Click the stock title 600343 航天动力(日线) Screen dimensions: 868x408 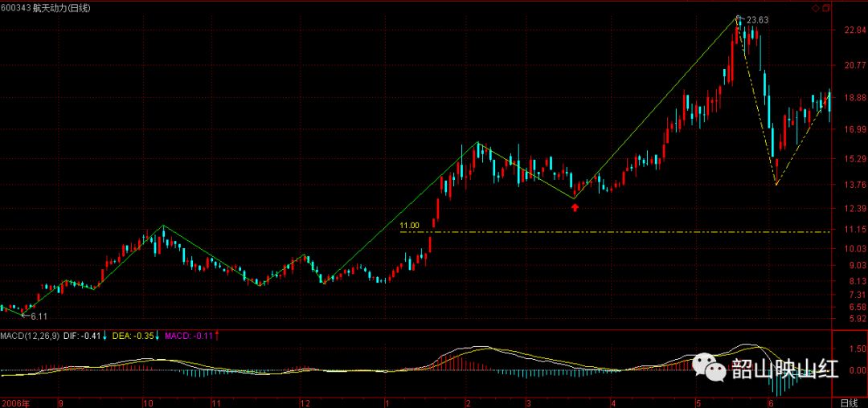[x=47, y=8]
